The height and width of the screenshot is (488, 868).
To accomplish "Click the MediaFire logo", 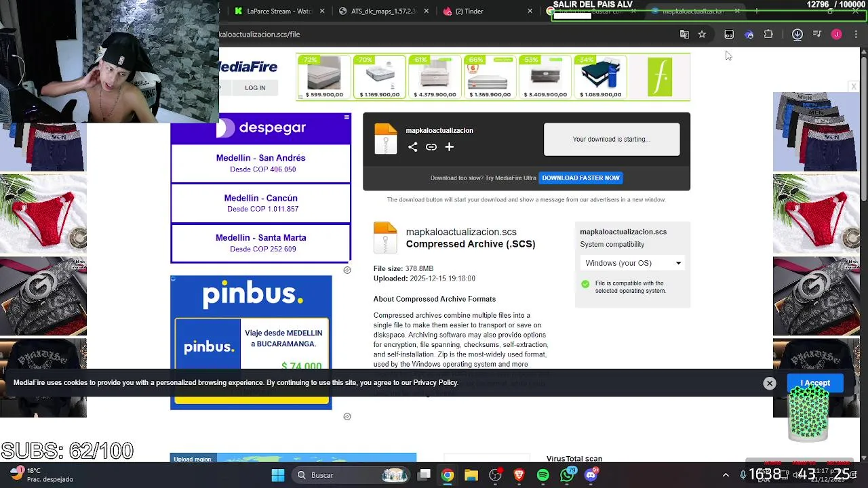I will (248, 66).
